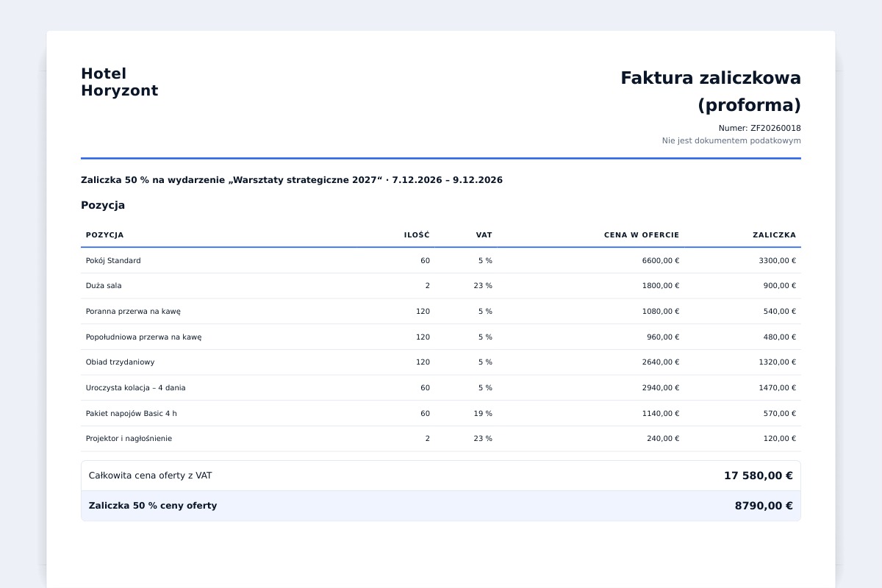The width and height of the screenshot is (882, 588).
Task: Click the 240,00 € offer price
Action: [x=663, y=439]
